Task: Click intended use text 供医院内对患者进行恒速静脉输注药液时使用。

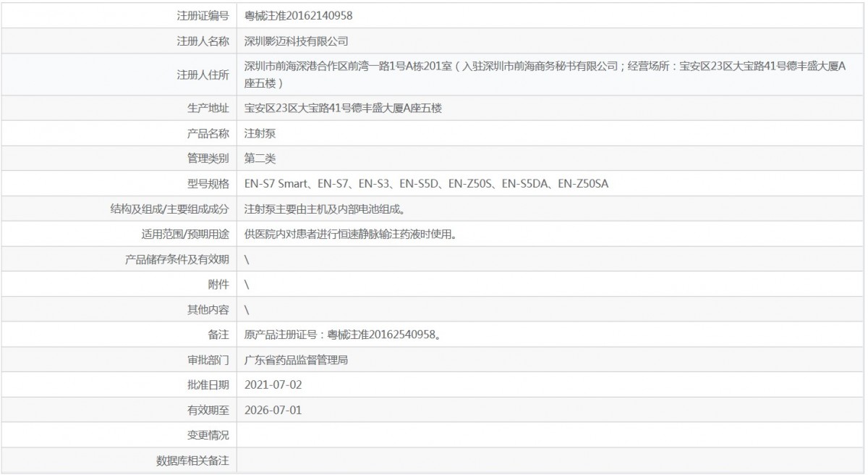Action: point(351,234)
